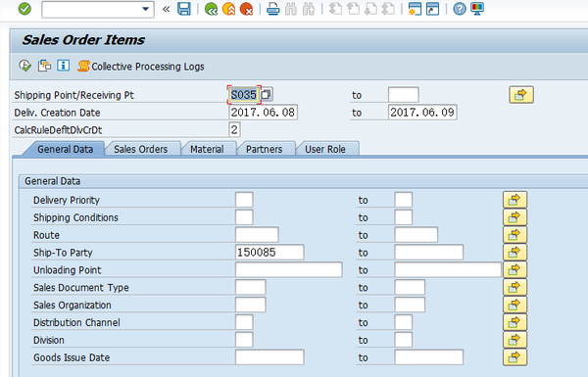Click the red Cancel icon
Viewport: 588px width, 377px height.
point(246,9)
